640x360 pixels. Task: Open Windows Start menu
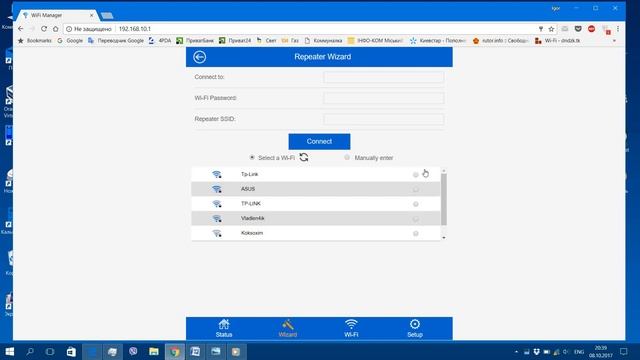(x=10, y=351)
